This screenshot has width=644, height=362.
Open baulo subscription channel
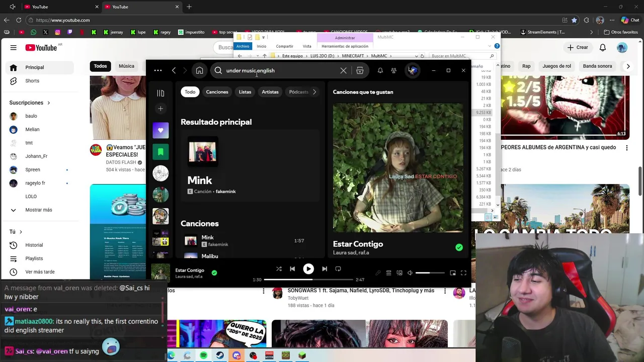pyautogui.click(x=32, y=116)
